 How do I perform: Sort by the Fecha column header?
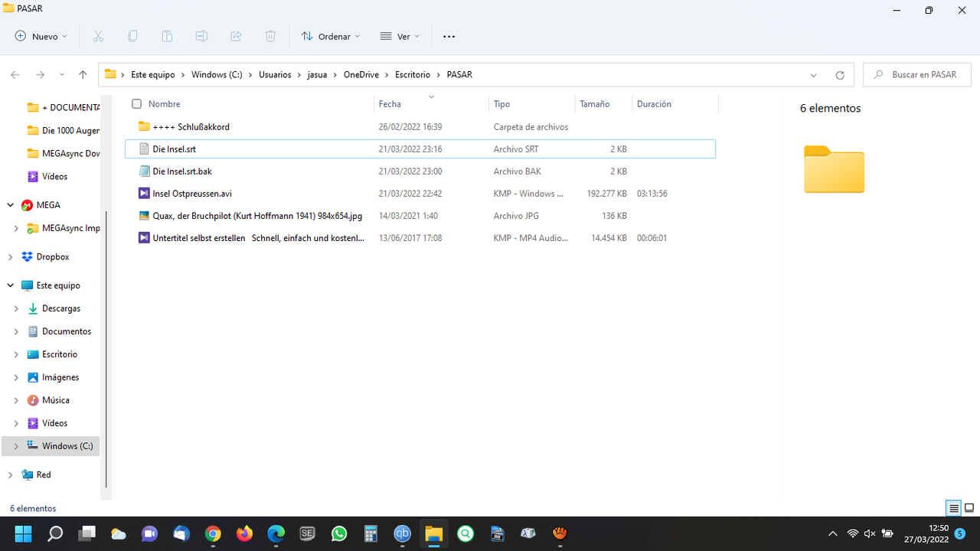coord(390,104)
